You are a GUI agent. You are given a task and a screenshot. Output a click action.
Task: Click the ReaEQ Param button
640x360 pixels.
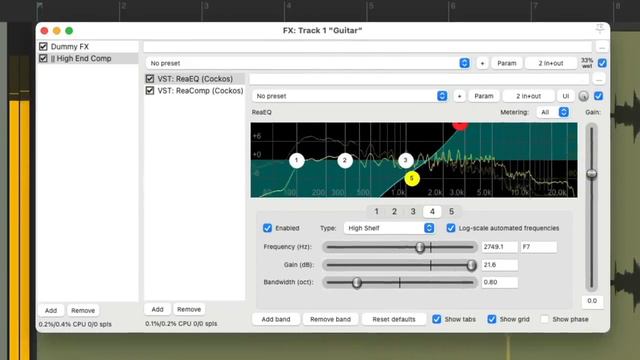point(484,96)
